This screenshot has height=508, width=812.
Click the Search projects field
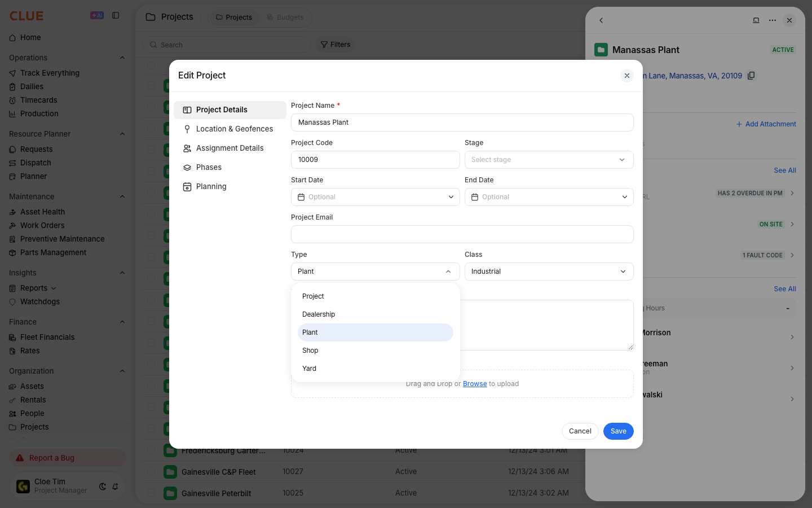227,45
